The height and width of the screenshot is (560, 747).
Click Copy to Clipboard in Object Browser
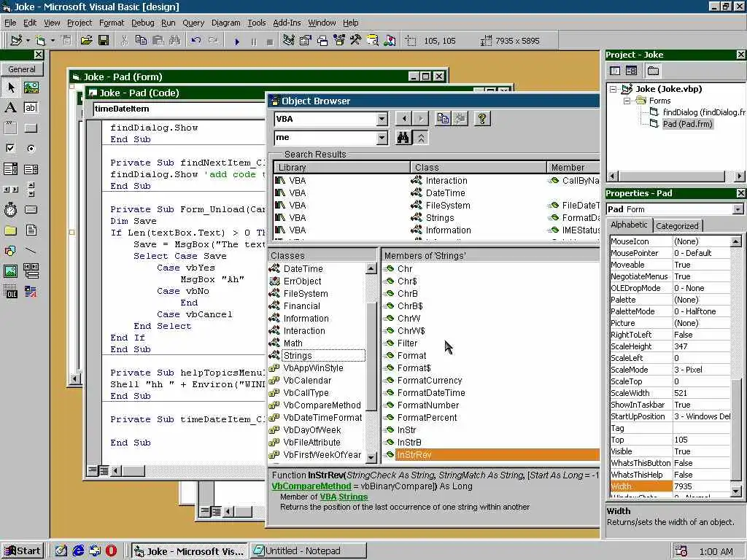click(x=443, y=119)
